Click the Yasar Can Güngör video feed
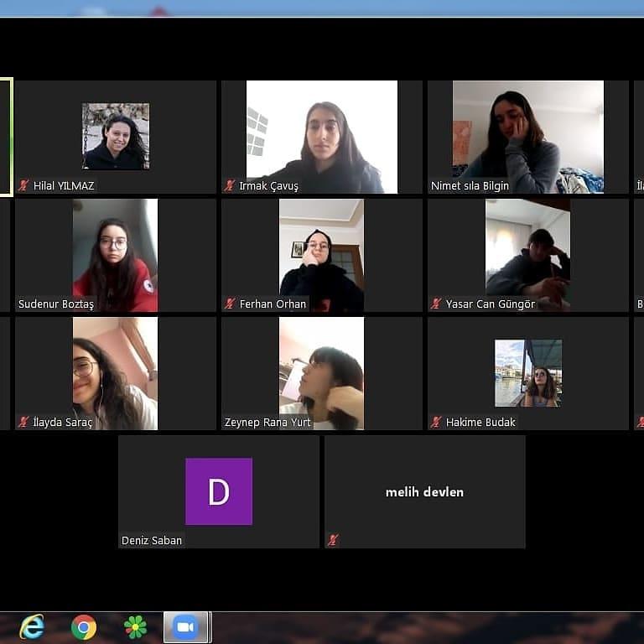The width and height of the screenshot is (644, 644). pos(527,255)
